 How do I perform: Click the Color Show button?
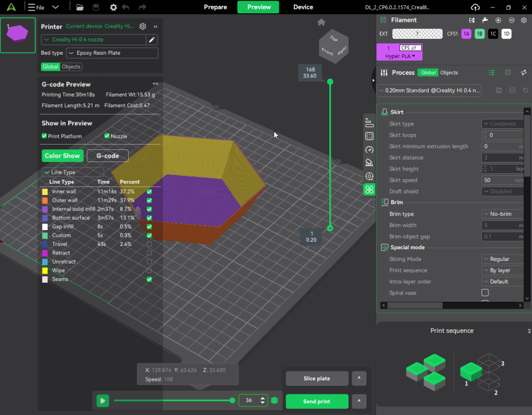click(x=62, y=156)
